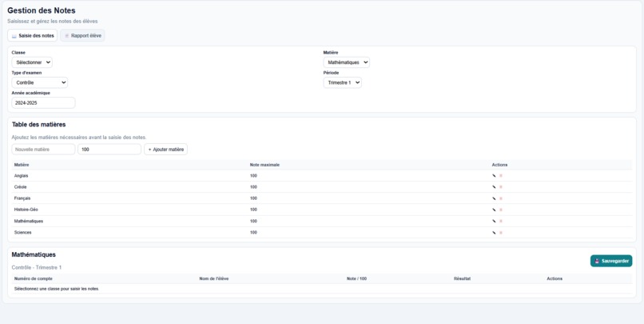Delete the Mathématiques subject
Viewport: 644px width, 324px height.
501,222
